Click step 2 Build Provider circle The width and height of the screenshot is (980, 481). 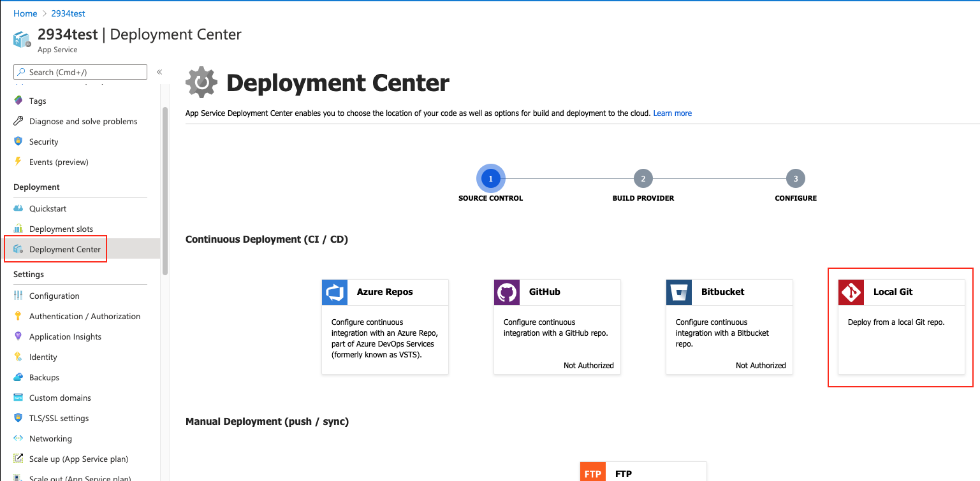tap(643, 179)
